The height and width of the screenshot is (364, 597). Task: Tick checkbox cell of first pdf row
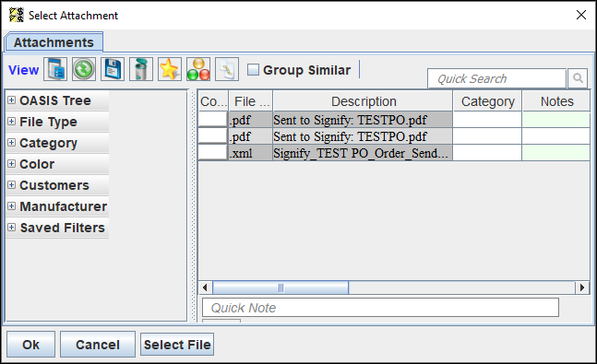213,120
